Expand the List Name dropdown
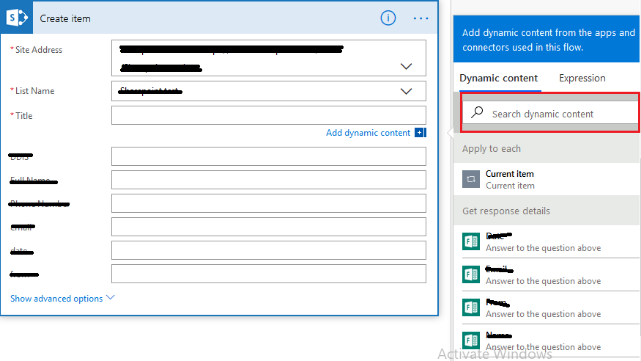Image resolution: width=641 pixels, height=361 pixels. point(406,91)
